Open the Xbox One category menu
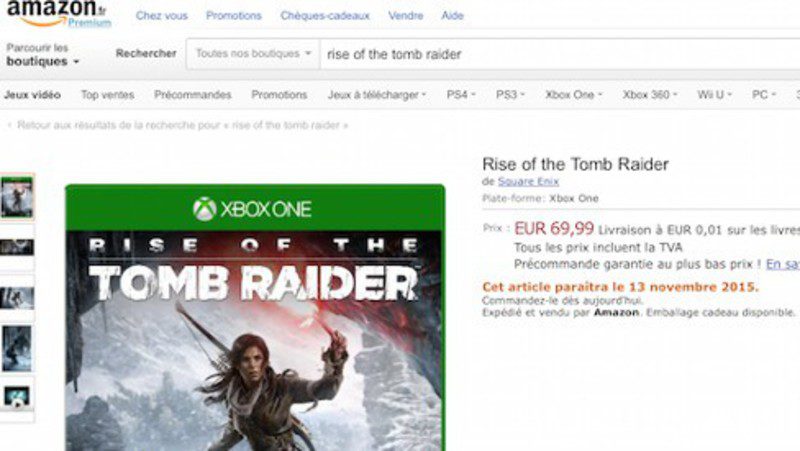This screenshot has height=451, width=800. pos(573,95)
